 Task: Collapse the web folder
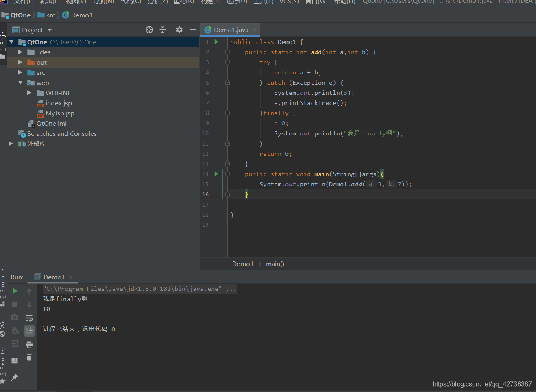pyautogui.click(x=20, y=83)
